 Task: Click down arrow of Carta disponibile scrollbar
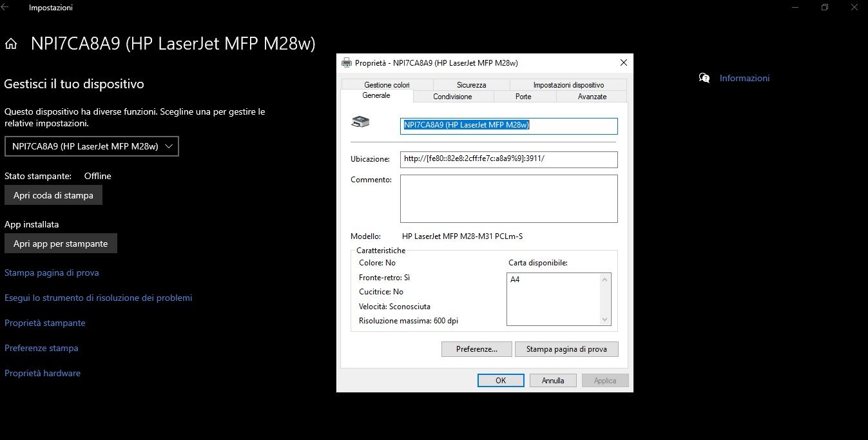[x=604, y=320]
